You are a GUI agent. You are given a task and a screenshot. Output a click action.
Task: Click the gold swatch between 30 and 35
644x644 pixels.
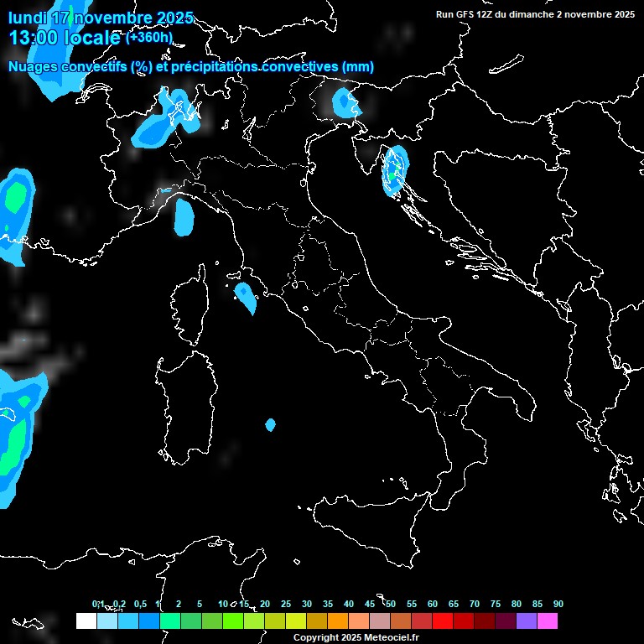(317, 621)
